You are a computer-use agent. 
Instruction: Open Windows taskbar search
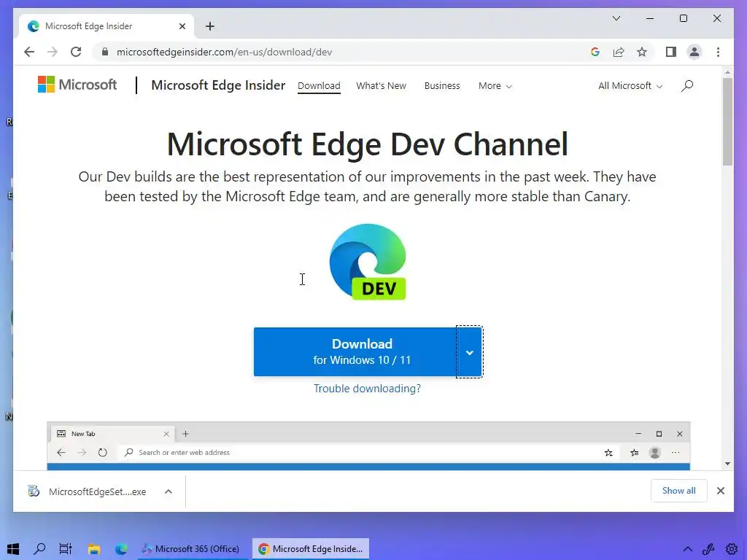point(39,548)
